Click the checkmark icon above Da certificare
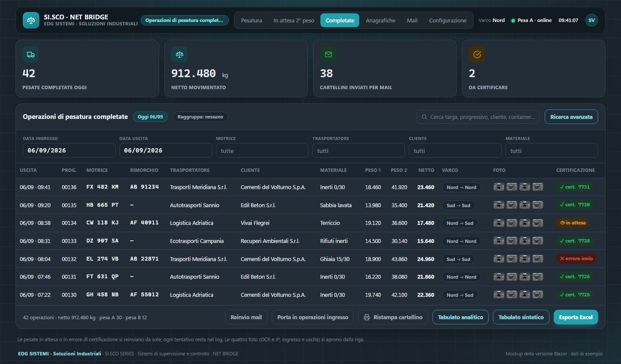 pyautogui.click(x=477, y=55)
